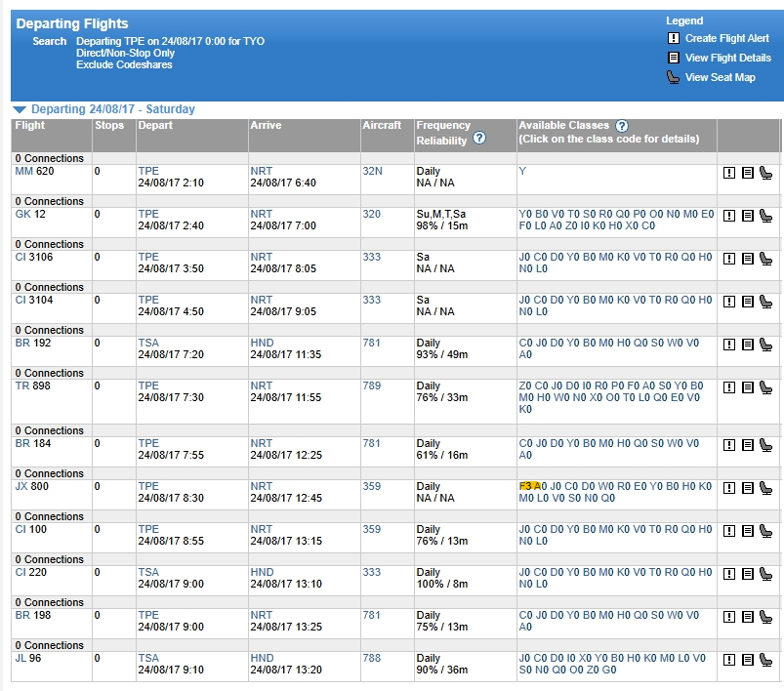Click the 32N aircraft link
Screen dimensions: 784x691
point(373,171)
